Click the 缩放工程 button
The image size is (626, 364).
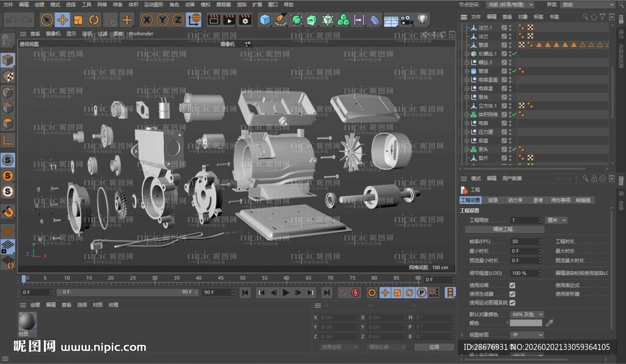click(x=506, y=228)
